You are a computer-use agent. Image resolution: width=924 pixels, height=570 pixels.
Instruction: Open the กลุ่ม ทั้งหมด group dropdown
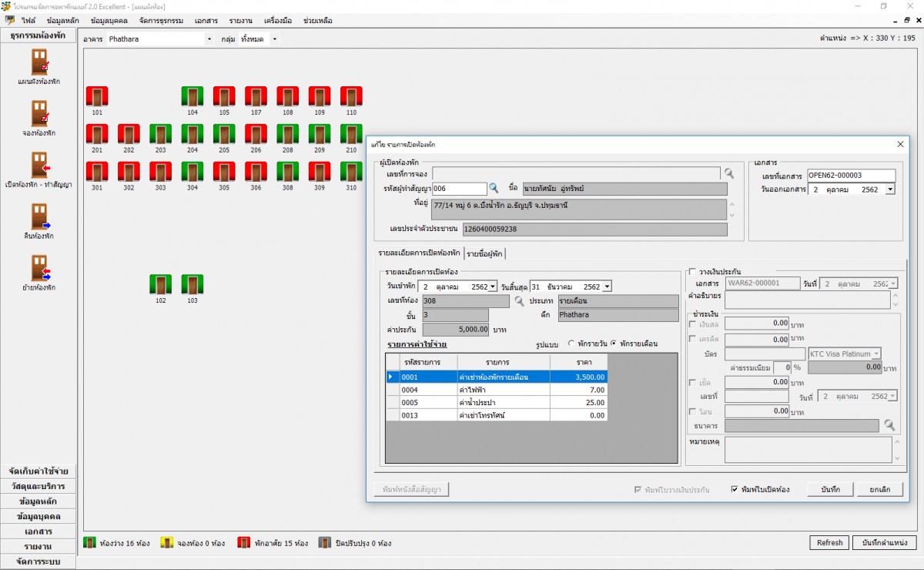click(274, 39)
